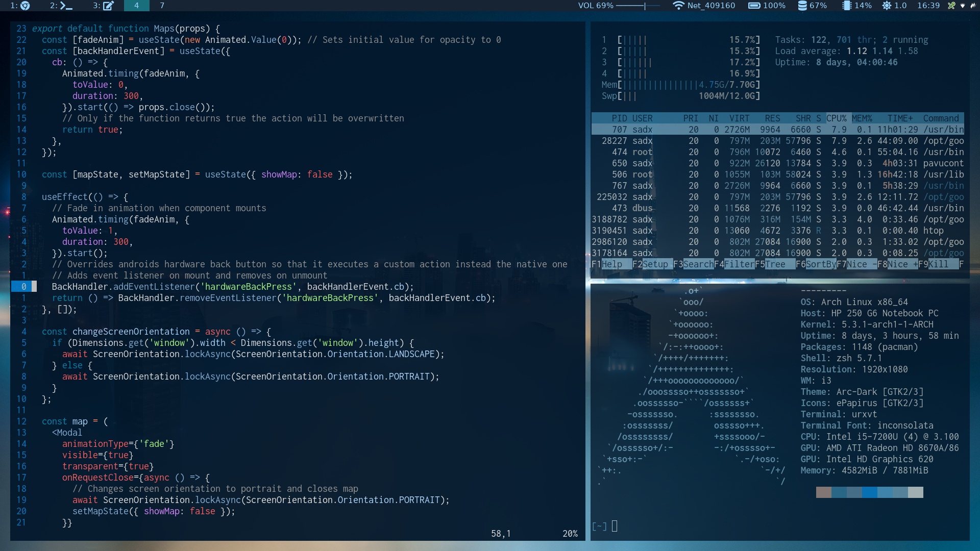Image resolution: width=980 pixels, height=551 pixels.
Task: Click htop CPU 3 meter at 17.2%
Action: point(680,62)
